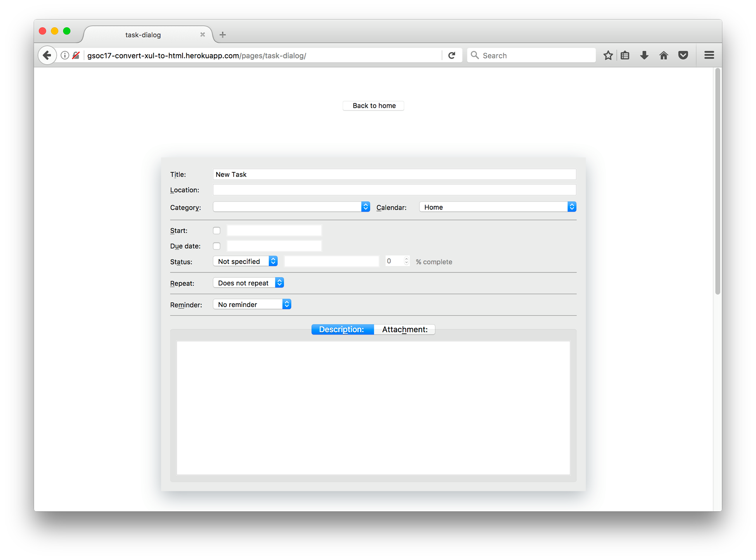This screenshot has width=756, height=560.
Task: Open the Category dropdown
Action: click(x=291, y=207)
